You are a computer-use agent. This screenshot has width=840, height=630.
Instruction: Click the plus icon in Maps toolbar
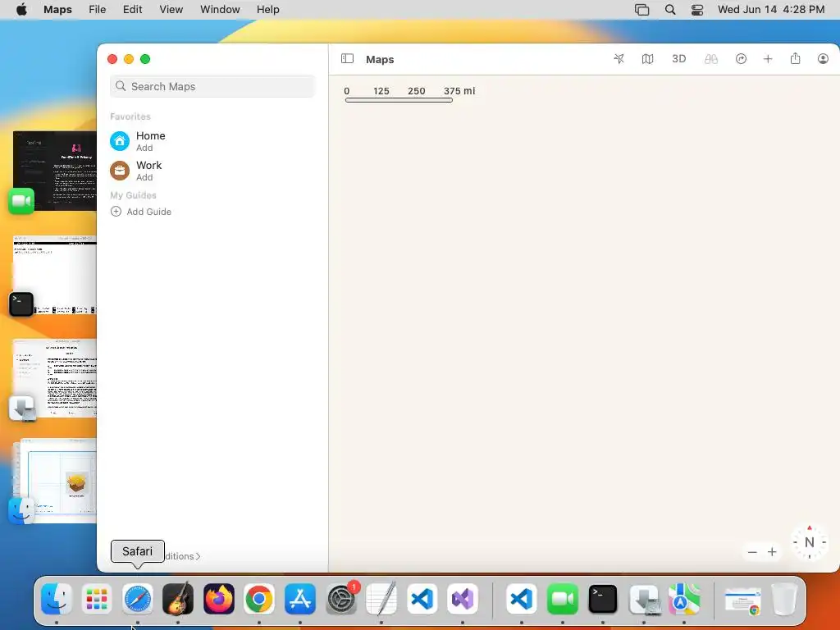coord(768,59)
